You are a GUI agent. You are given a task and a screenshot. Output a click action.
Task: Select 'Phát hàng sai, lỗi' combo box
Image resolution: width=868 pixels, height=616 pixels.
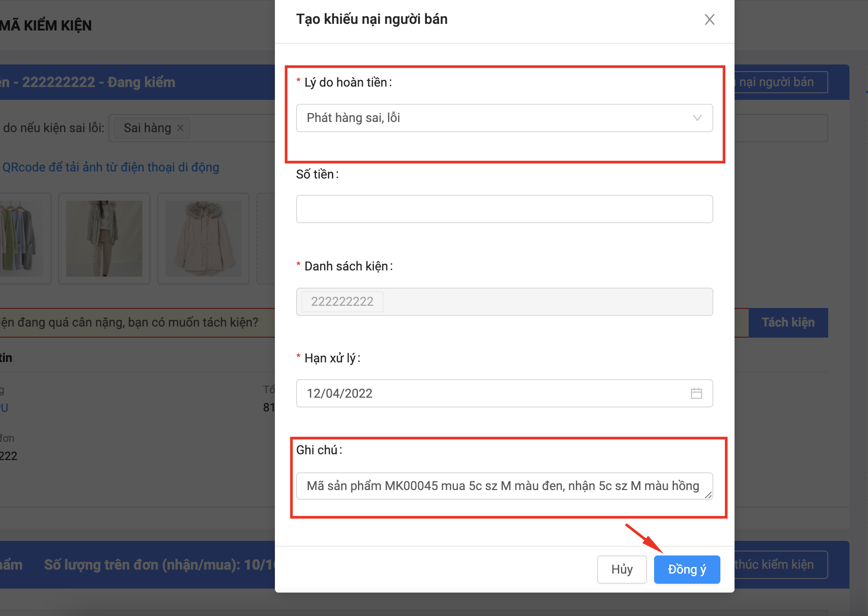pyautogui.click(x=486, y=118)
